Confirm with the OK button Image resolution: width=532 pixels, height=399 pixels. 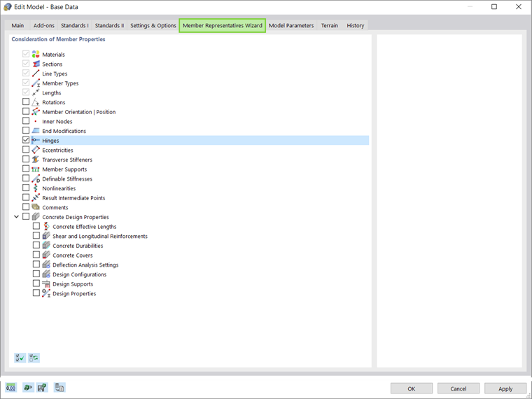(x=412, y=388)
